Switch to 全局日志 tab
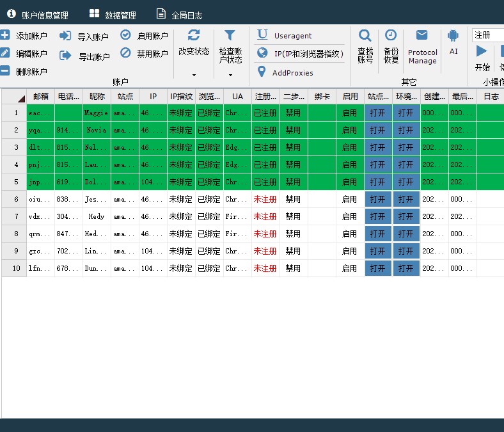 coord(179,15)
